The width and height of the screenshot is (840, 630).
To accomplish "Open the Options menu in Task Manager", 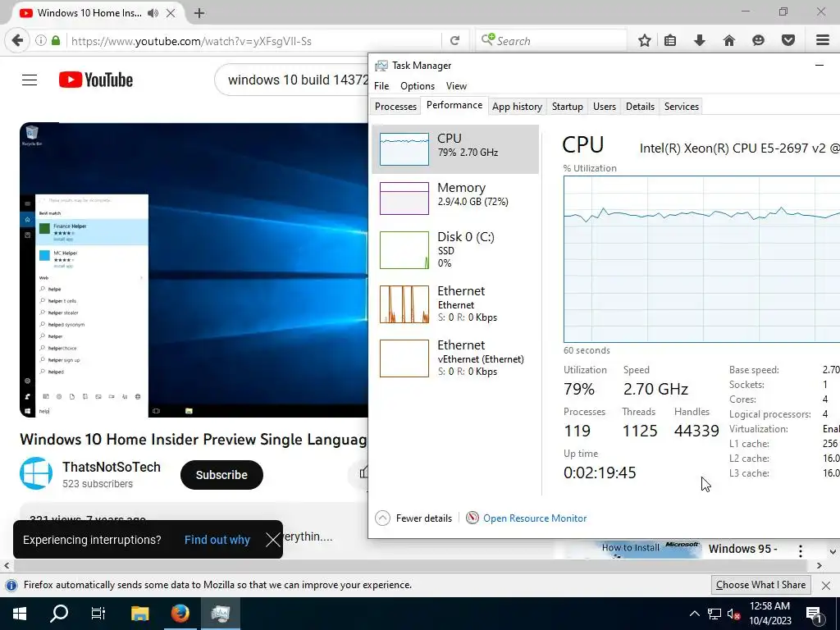I will pyautogui.click(x=418, y=85).
